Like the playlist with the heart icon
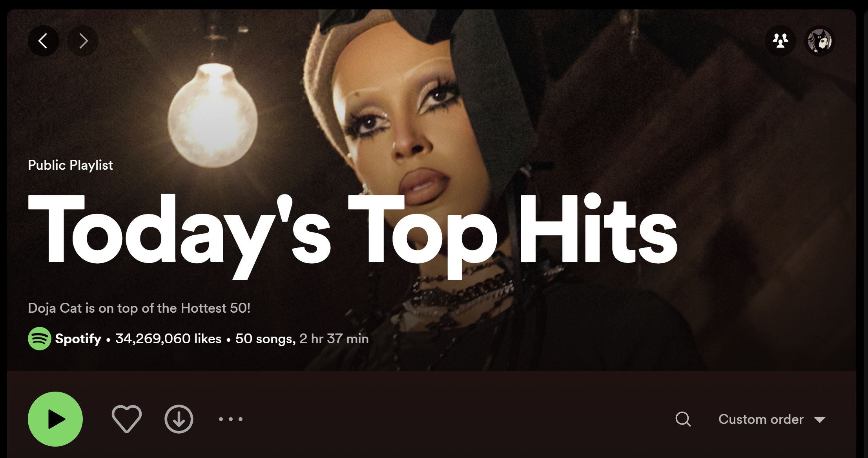The height and width of the screenshot is (458, 868). click(x=127, y=419)
